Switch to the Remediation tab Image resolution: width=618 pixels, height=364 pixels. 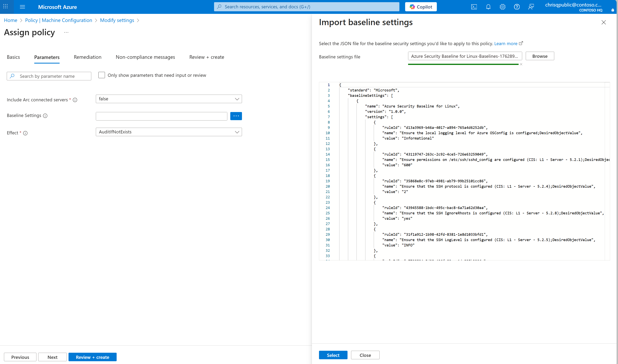coord(87,57)
